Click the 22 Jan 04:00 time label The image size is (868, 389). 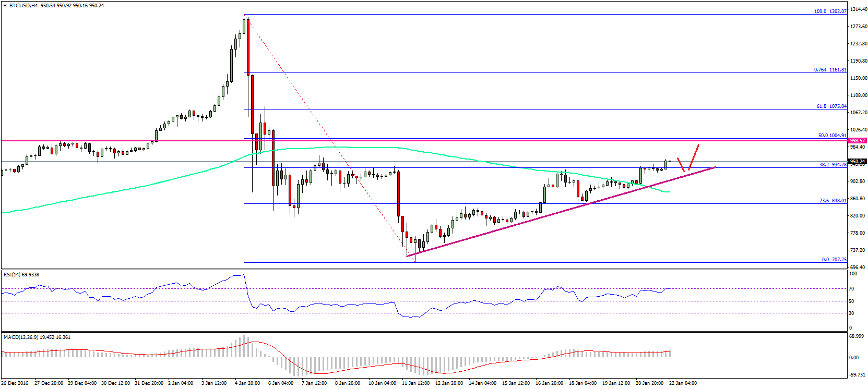pos(683,383)
